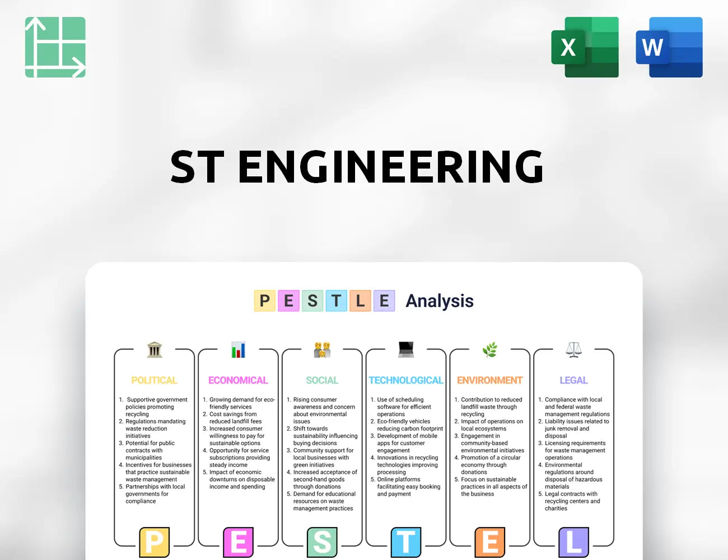
Task: Click the purple E tile in PESTLE title
Action: (x=384, y=301)
